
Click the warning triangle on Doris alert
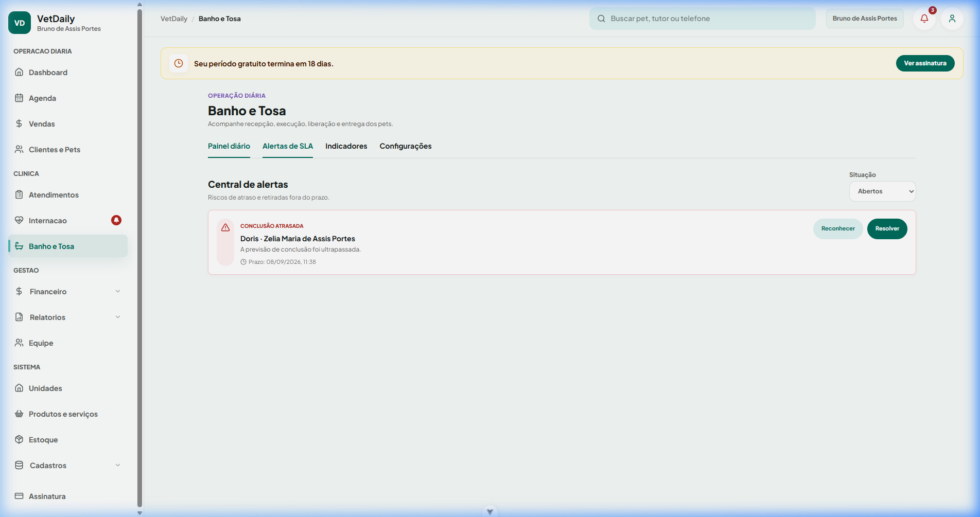pos(225,227)
